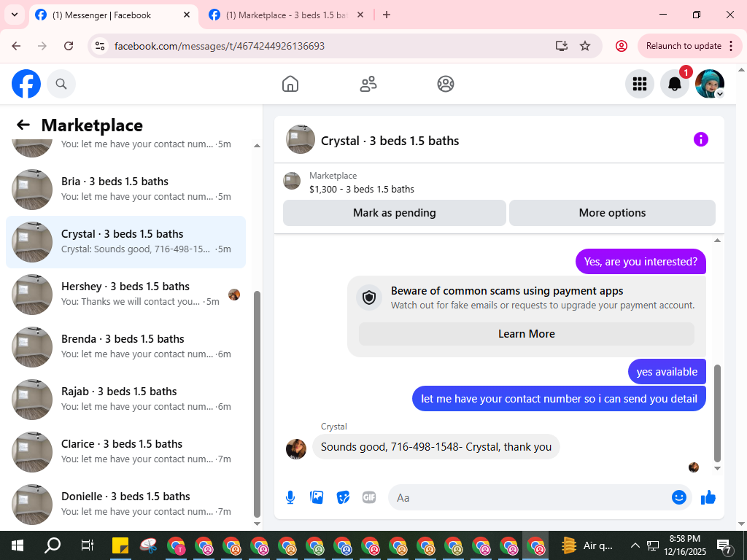Open the Groups icon in top nav

(446, 85)
